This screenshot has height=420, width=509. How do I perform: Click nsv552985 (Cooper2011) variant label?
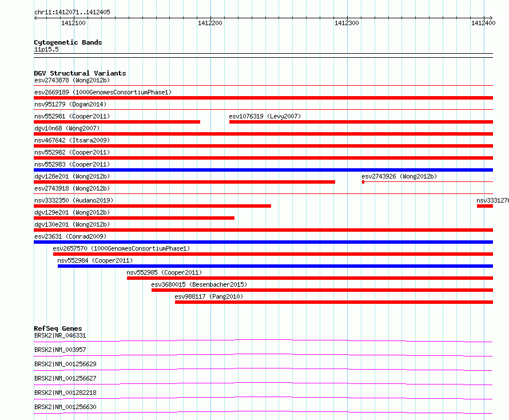point(164,272)
